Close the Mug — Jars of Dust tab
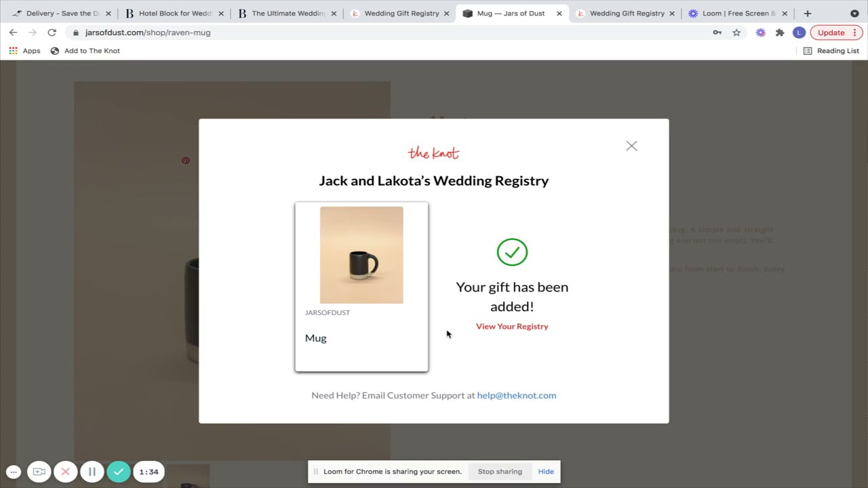This screenshot has width=868, height=488. (x=559, y=14)
